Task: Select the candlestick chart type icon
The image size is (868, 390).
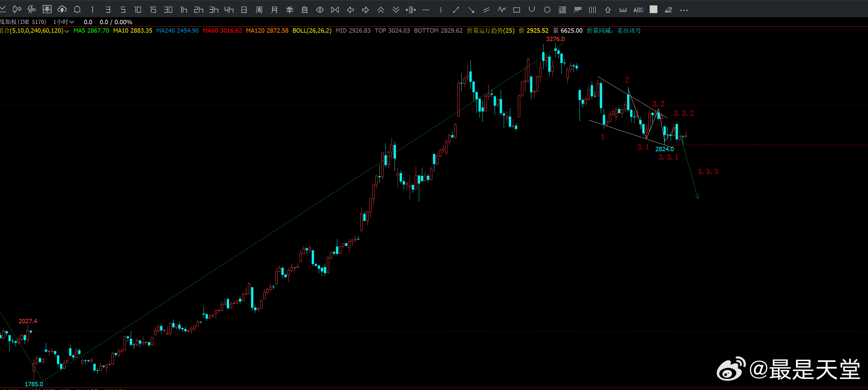Action: click(17, 9)
